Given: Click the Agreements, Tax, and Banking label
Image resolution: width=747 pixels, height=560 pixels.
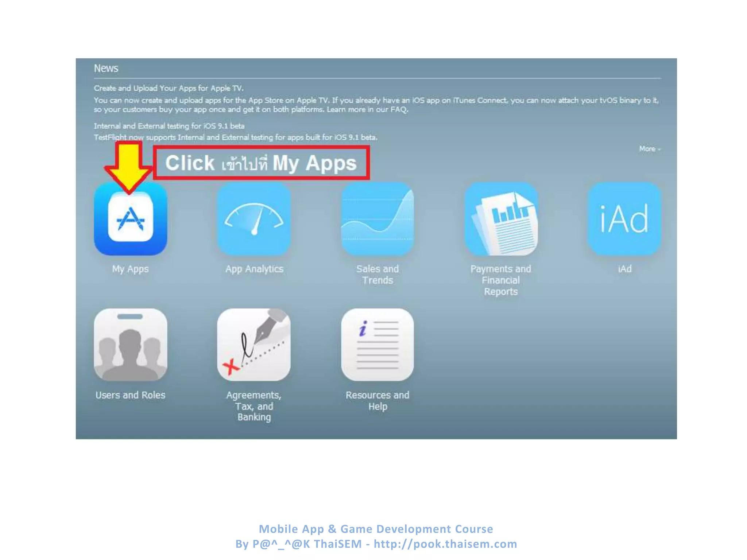Looking at the screenshot, I should 254,406.
